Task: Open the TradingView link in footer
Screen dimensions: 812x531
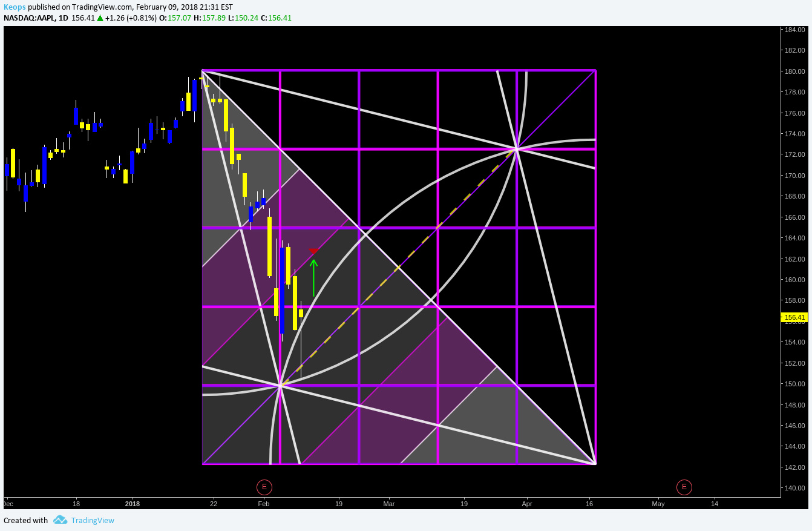Action: (x=93, y=520)
